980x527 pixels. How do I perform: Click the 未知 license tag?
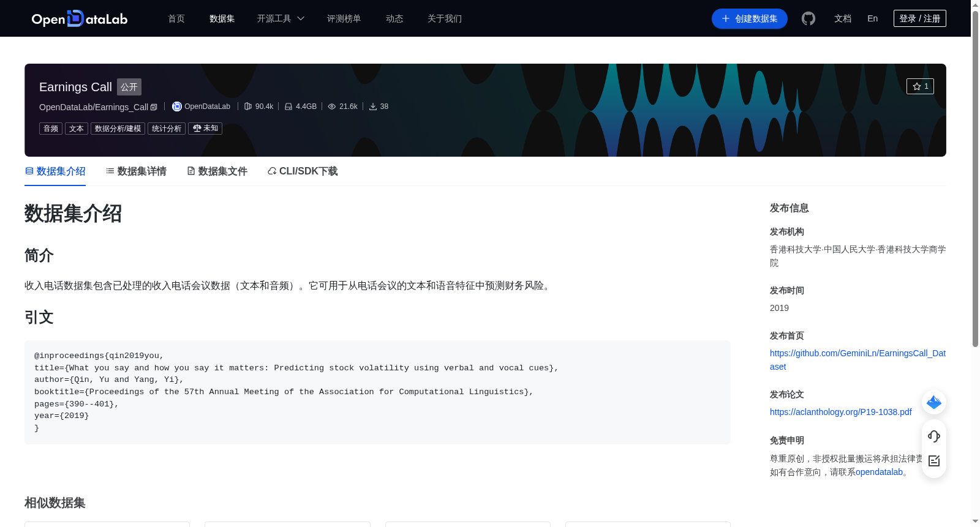205,129
